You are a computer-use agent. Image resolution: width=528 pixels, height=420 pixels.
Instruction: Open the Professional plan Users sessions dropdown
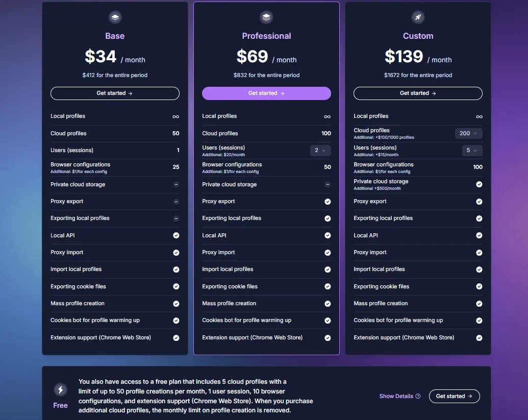(320, 151)
